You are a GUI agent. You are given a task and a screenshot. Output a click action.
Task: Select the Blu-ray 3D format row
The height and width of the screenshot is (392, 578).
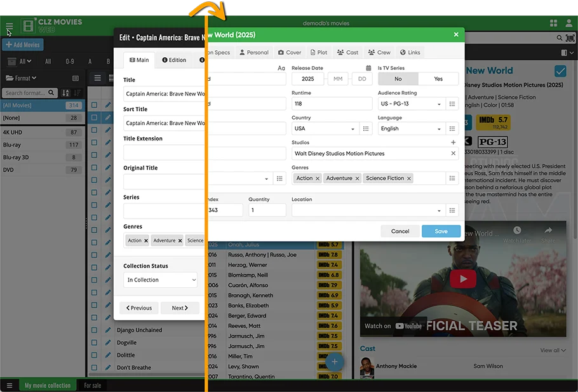click(x=43, y=158)
